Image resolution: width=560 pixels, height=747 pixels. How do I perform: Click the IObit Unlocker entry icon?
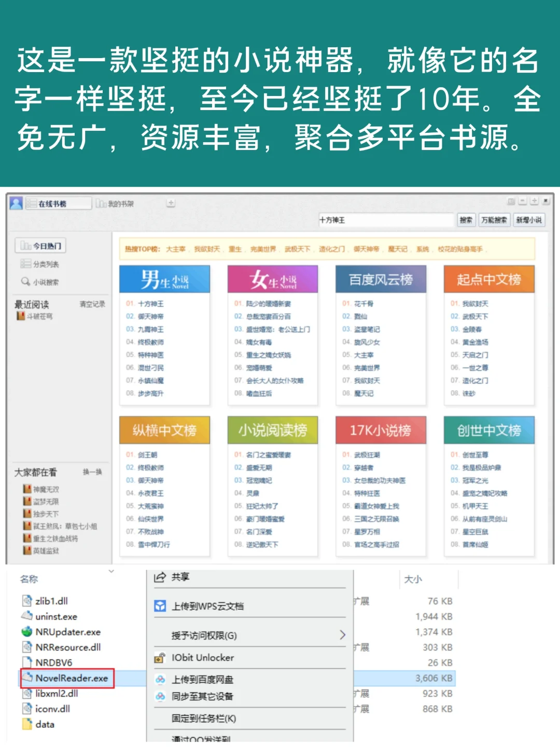tap(160, 657)
